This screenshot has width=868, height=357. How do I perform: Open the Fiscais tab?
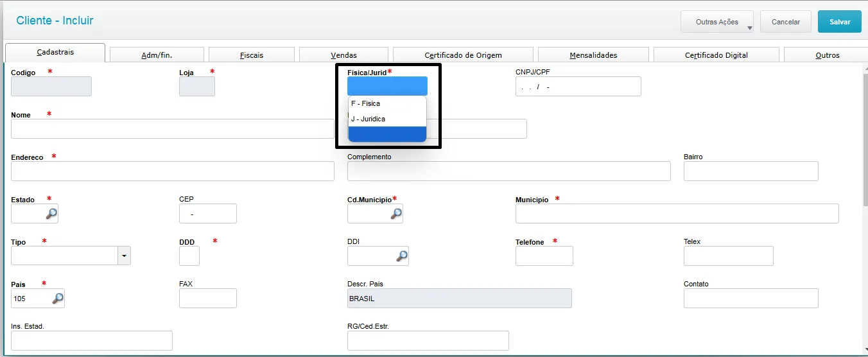[252, 55]
